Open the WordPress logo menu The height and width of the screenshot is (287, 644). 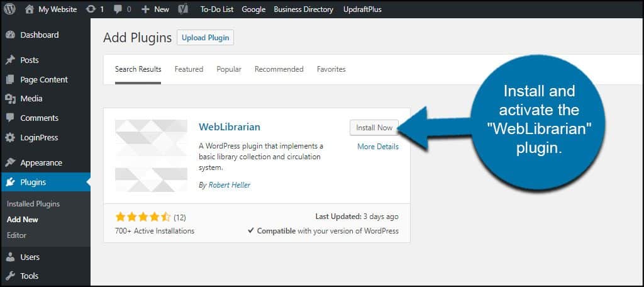coord(9,9)
